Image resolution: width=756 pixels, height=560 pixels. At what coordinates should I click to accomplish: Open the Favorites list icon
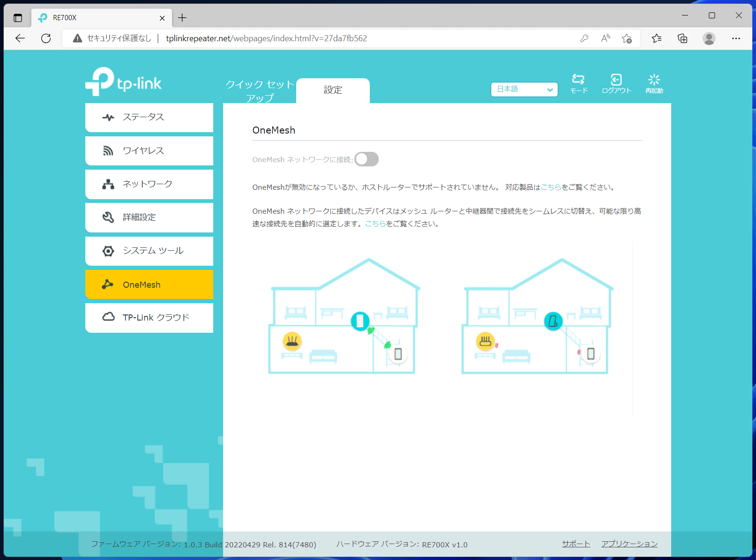657,38
